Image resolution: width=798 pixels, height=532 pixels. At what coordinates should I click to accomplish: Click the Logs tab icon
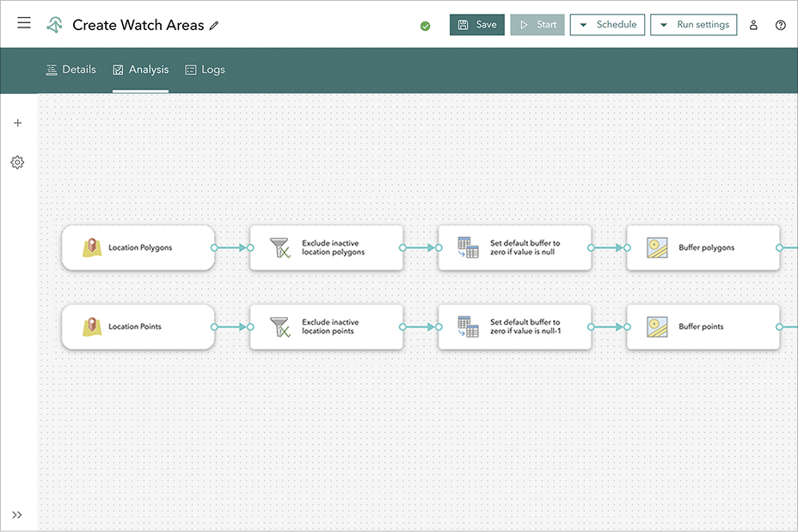[x=190, y=70]
